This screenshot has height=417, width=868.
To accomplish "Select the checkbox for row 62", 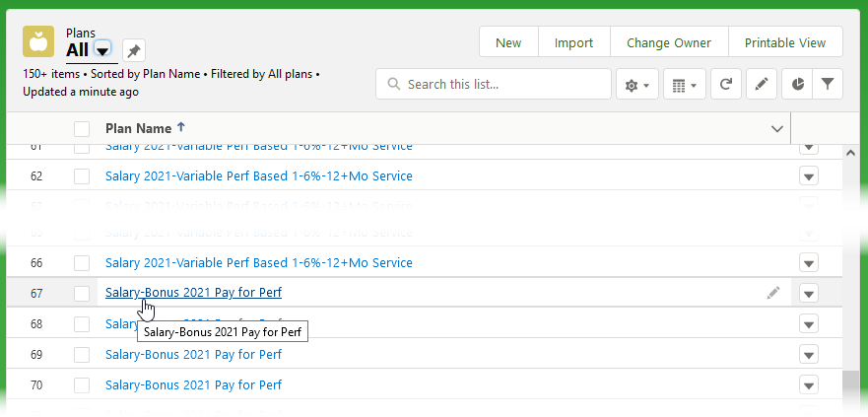I will point(82,176).
